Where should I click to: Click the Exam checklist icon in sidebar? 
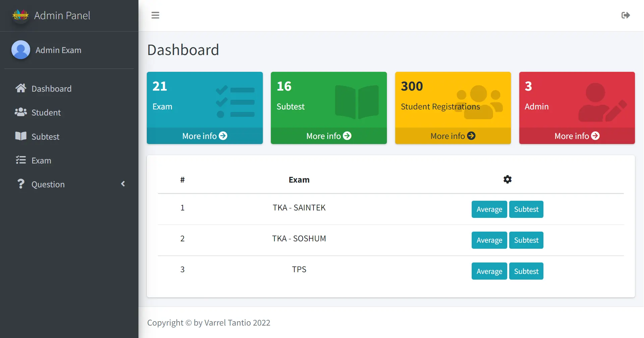[21, 160]
